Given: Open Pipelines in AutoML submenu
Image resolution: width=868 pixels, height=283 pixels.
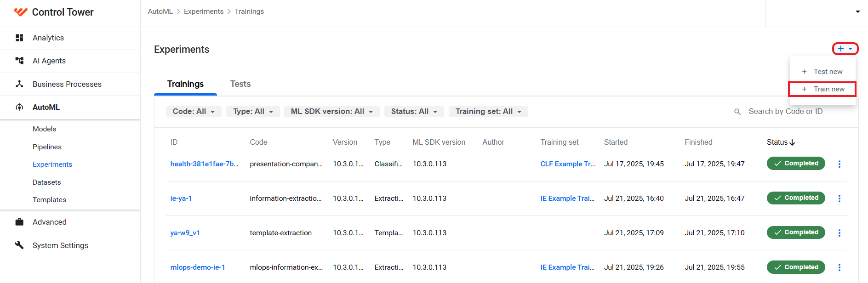Looking at the screenshot, I should coord(47,147).
